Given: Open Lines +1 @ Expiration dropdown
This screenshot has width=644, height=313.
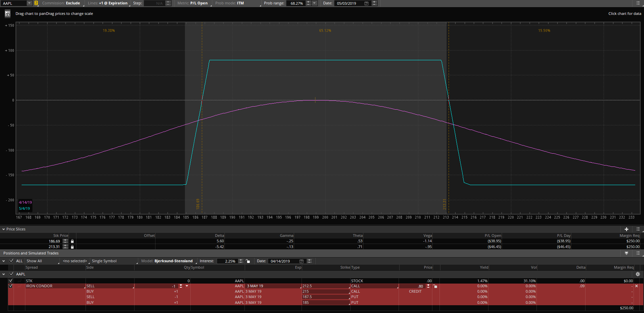Looking at the screenshot, I should pos(108,3).
